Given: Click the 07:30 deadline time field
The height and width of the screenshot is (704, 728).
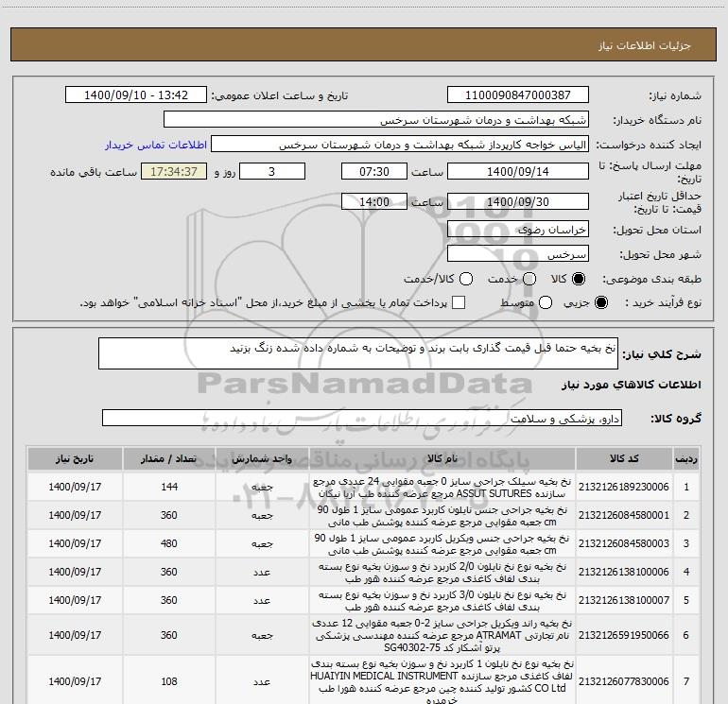Looking at the screenshot, I should [373, 171].
